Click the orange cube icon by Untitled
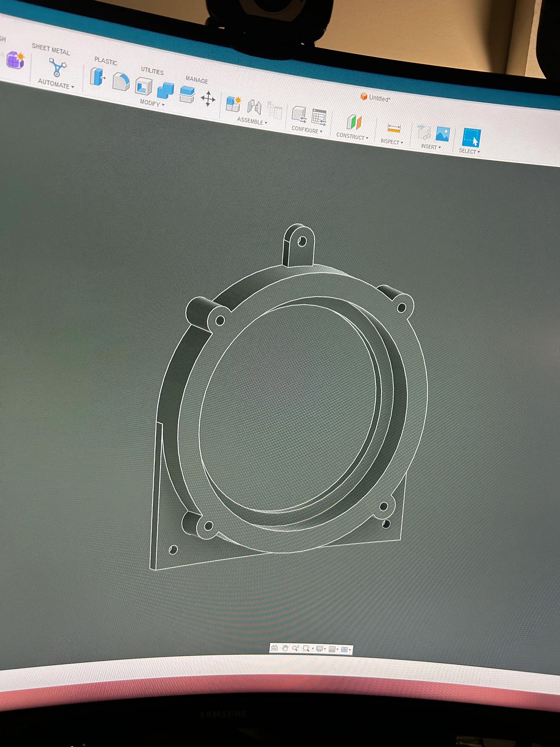The image size is (560, 747). (x=364, y=97)
